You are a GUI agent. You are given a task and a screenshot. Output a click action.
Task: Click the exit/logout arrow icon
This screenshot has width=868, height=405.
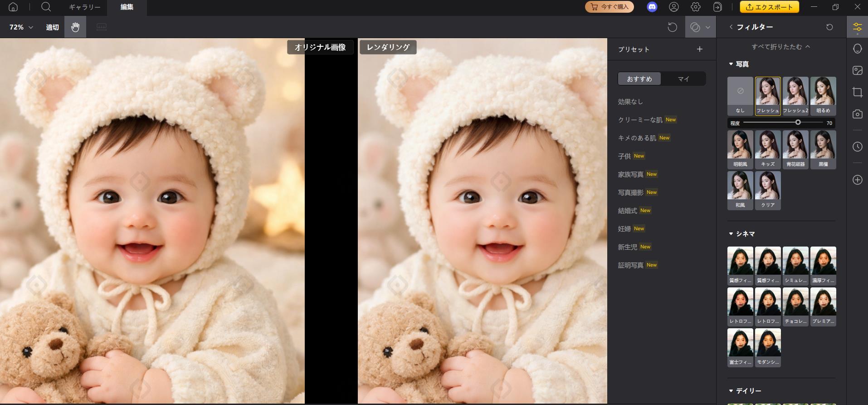(717, 7)
